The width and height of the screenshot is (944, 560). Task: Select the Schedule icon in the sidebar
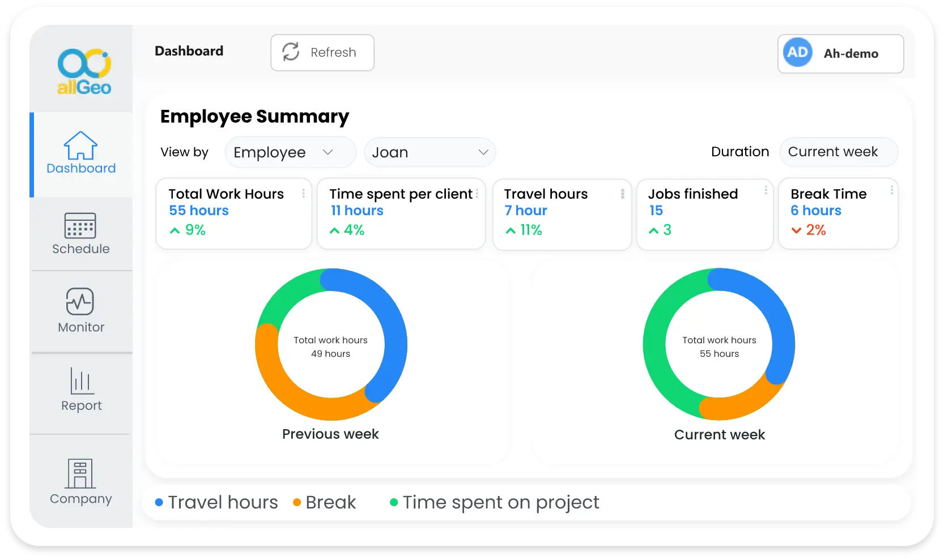pyautogui.click(x=80, y=234)
